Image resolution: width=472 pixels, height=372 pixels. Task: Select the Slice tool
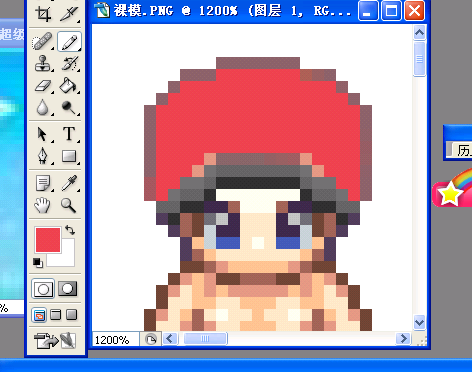69,13
